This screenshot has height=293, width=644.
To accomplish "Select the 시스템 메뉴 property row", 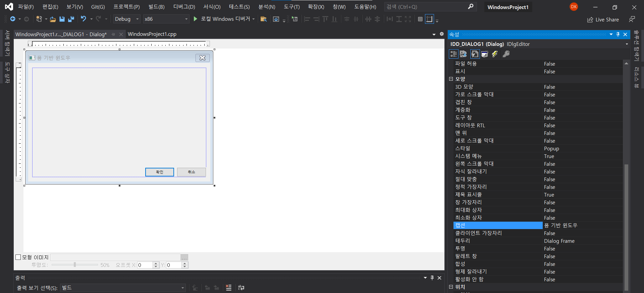I will point(538,156).
